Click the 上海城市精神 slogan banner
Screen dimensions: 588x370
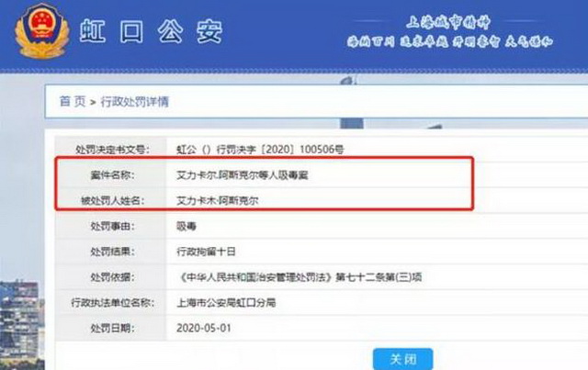tap(449, 31)
